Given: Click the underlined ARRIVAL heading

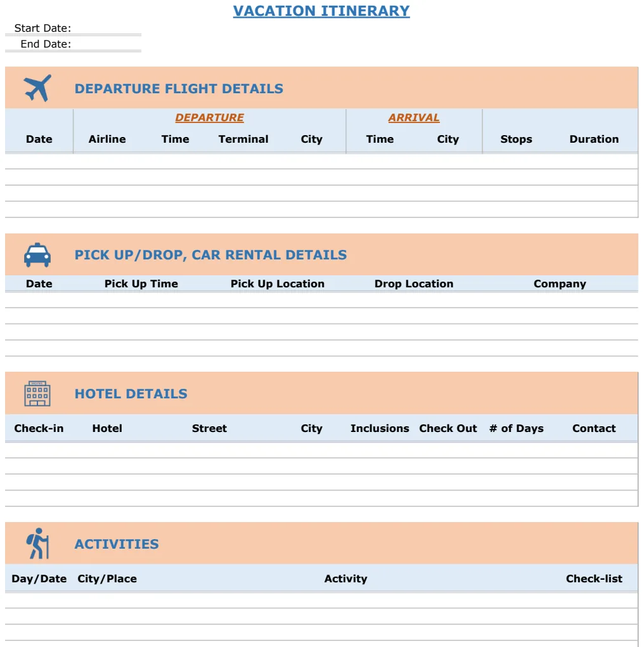Looking at the screenshot, I should [413, 117].
